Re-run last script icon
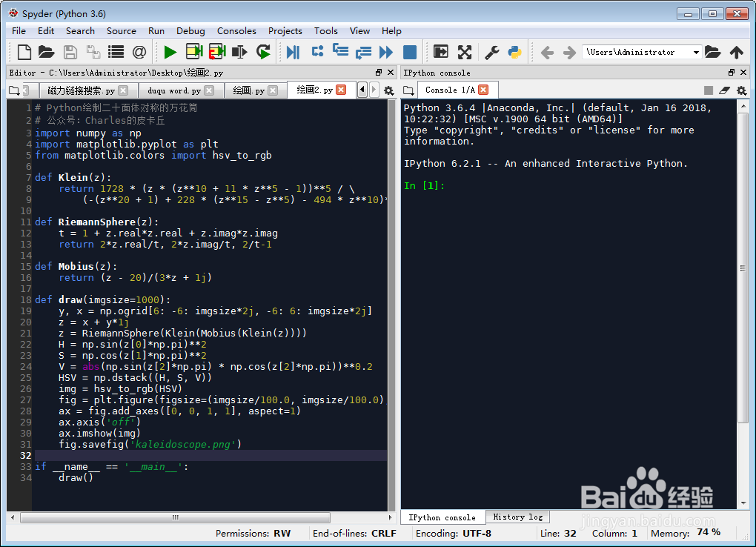Screen dimensions: 756x547 point(263,52)
